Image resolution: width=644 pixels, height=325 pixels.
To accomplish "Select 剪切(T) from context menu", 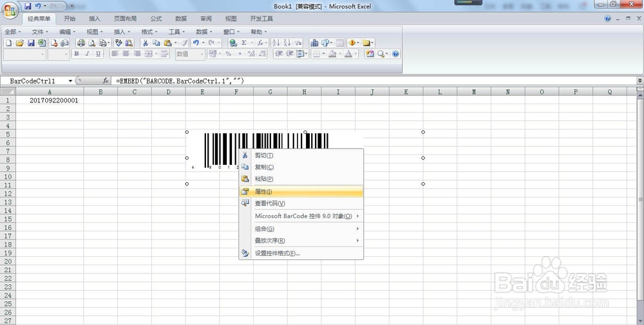I will [x=301, y=156].
